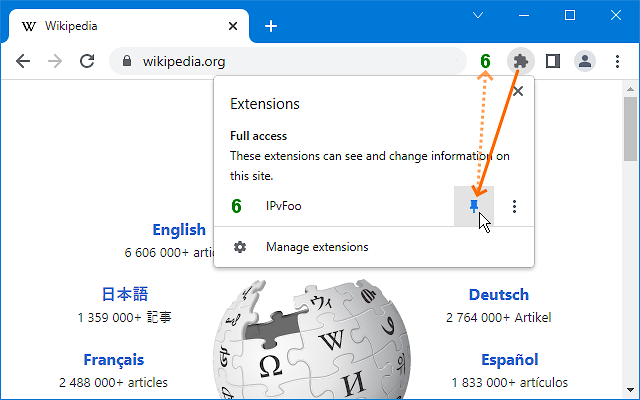View site info via padlock icon

click(x=127, y=61)
